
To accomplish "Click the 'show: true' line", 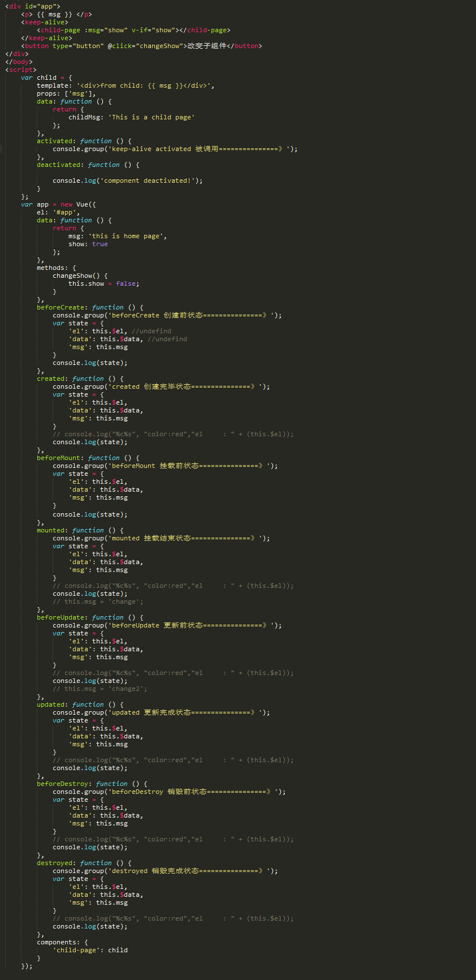I will [x=88, y=244].
